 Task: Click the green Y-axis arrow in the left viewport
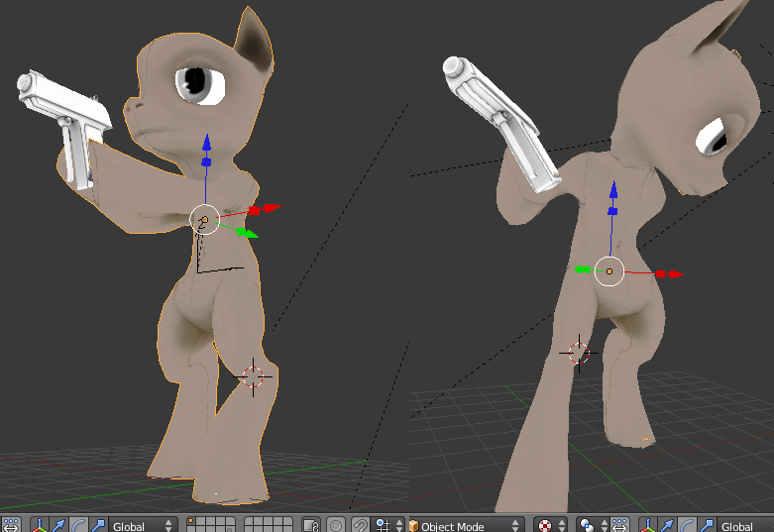tap(251, 234)
